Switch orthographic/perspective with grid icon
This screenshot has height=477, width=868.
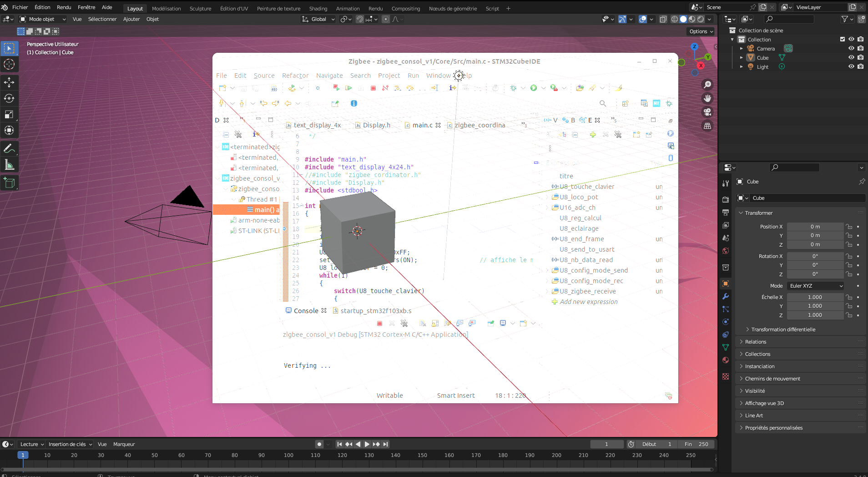coord(707,126)
